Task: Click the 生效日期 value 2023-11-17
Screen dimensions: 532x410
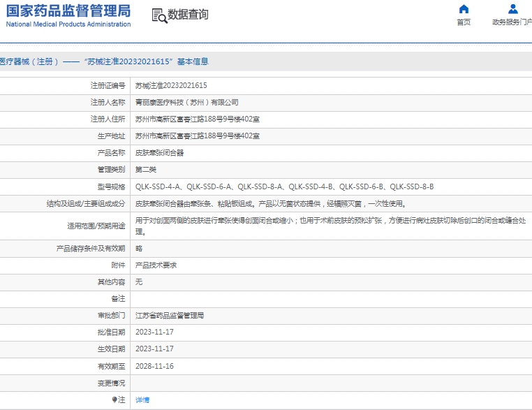Action: point(154,349)
